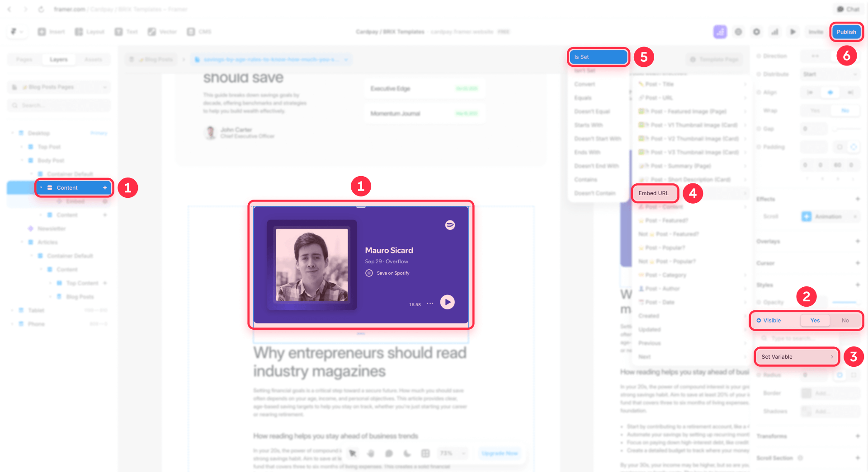Open the Scroll Animation dropdown
The width and height of the screenshot is (868, 472).
[830, 216]
